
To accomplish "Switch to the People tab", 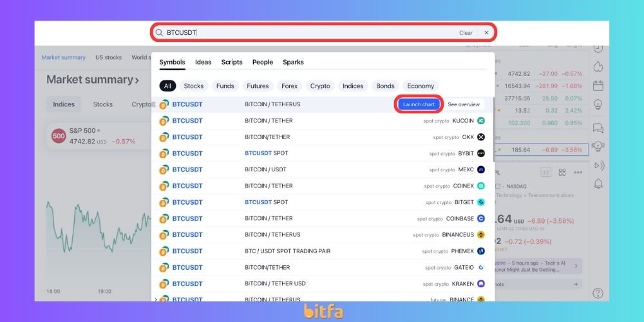I will 263,62.
